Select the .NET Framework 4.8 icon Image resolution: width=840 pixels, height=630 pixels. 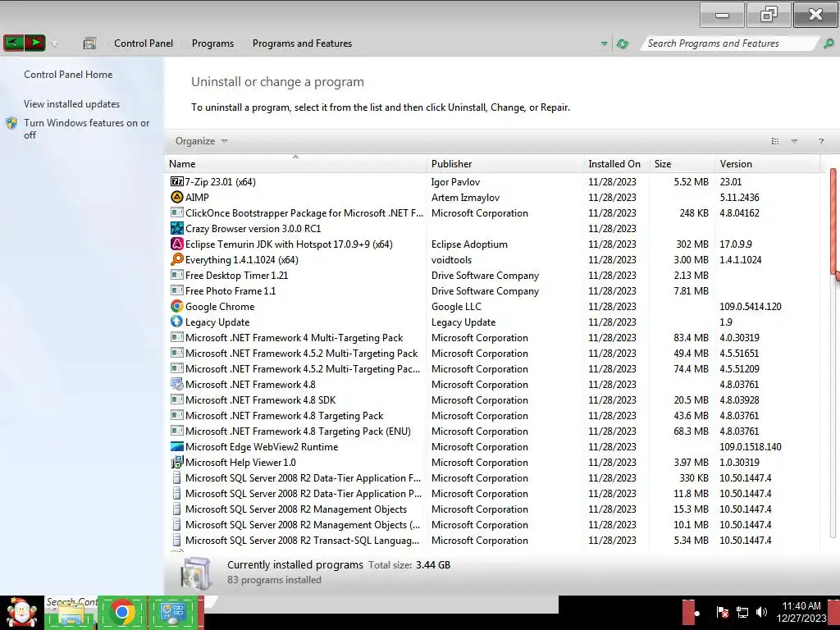[177, 384]
